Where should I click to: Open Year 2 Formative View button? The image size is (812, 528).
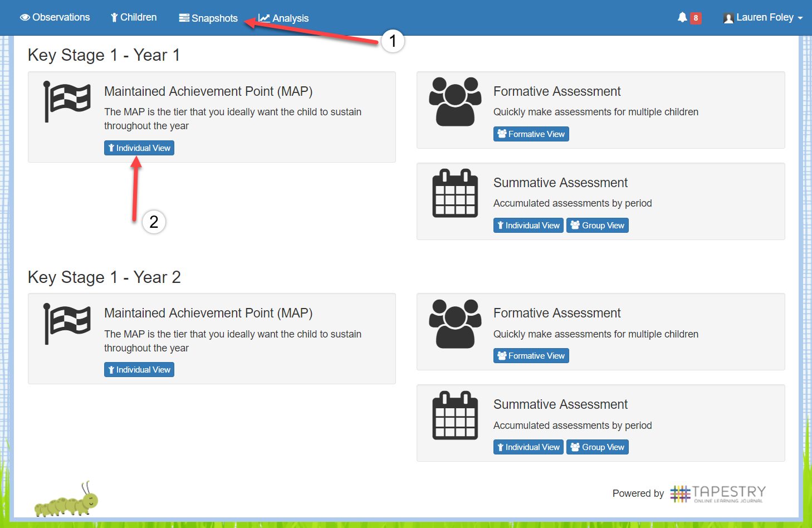(531, 355)
